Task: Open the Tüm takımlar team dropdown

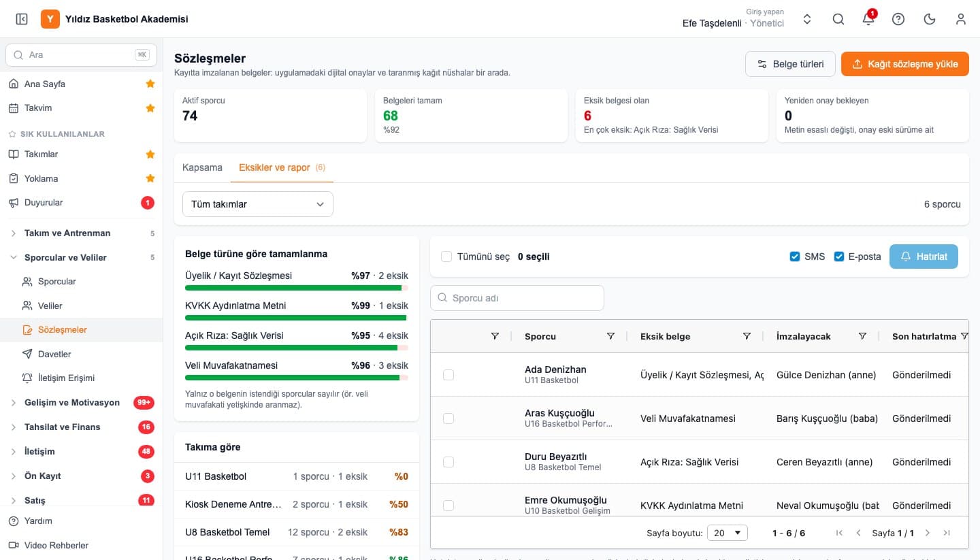Action: (x=258, y=204)
